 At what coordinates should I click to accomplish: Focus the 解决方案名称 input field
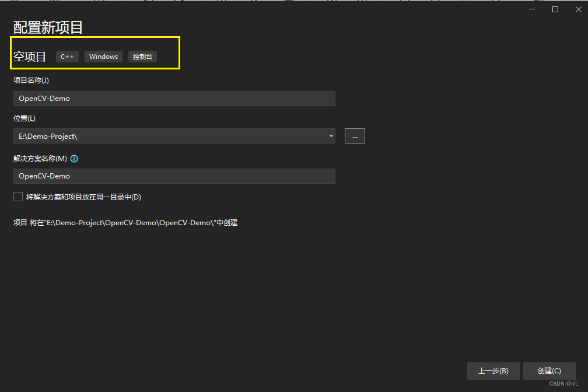pos(174,176)
